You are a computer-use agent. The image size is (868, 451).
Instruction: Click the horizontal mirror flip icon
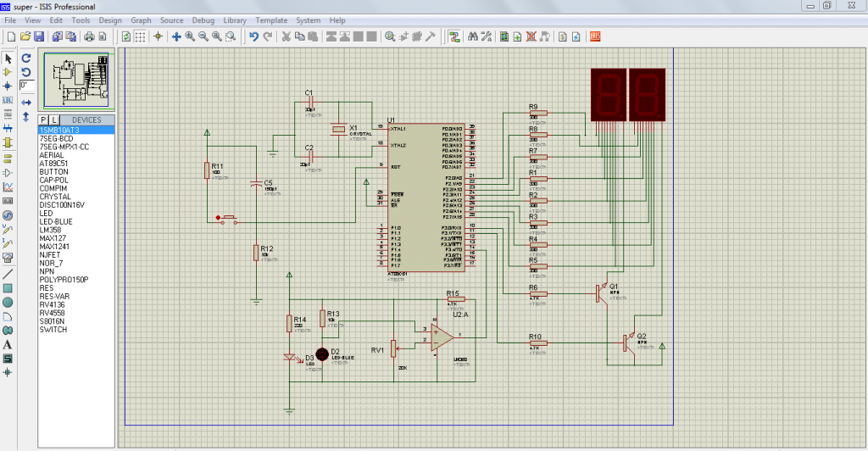click(x=26, y=102)
